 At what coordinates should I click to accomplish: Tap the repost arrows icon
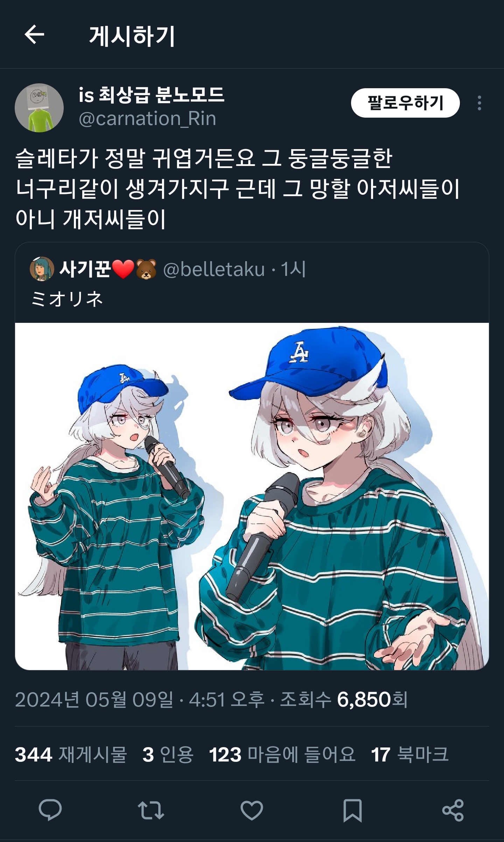pyautogui.click(x=151, y=810)
